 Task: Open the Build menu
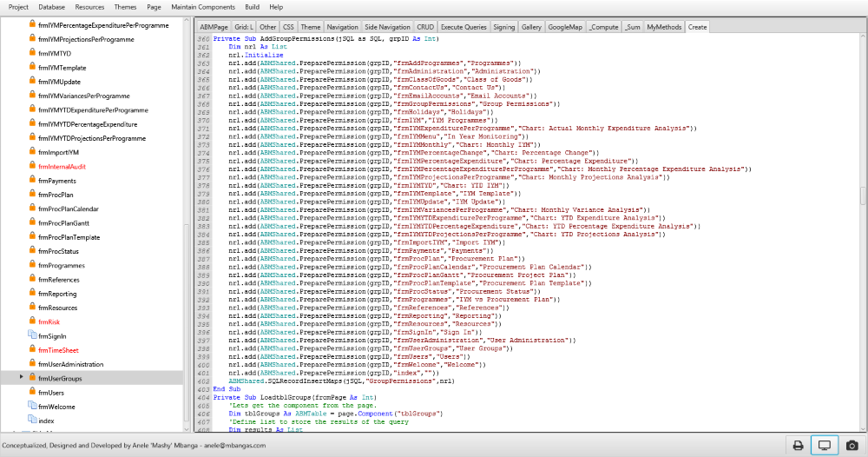[252, 7]
